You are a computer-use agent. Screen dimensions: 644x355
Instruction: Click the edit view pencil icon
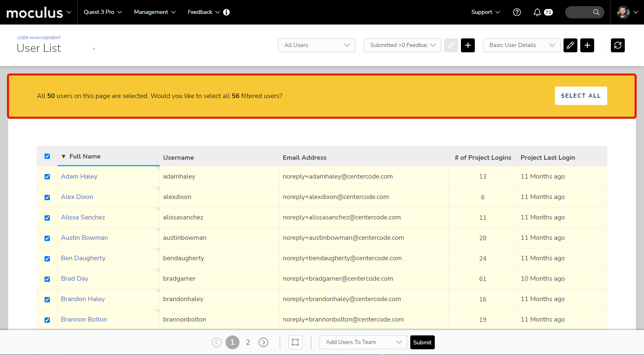pyautogui.click(x=570, y=45)
